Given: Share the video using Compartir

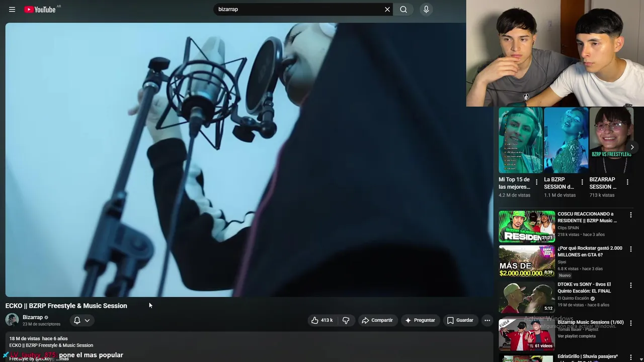Looking at the screenshot, I should [x=377, y=320].
